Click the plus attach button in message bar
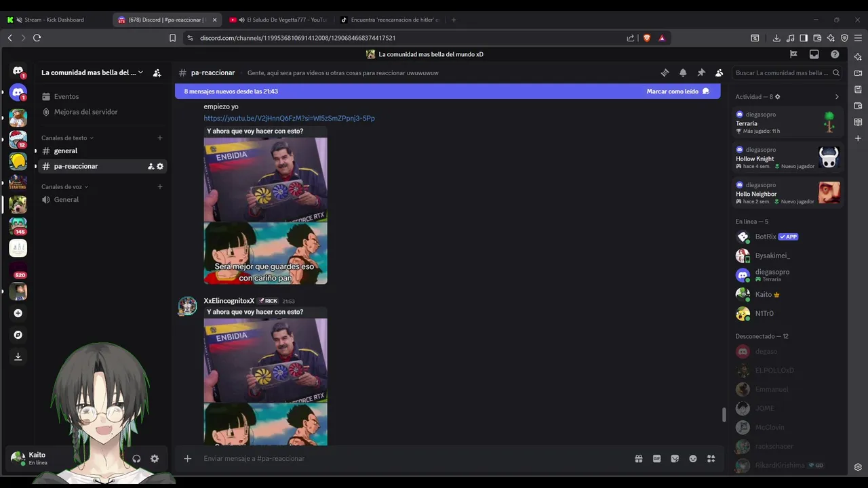Screen dimensions: 868x488 (x=188, y=459)
